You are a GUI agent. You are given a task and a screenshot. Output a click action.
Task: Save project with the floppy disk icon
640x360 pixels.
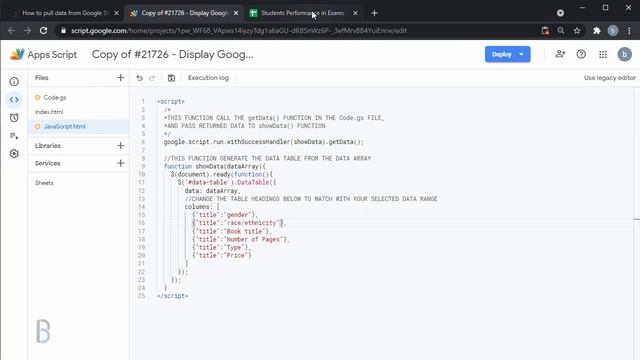coord(171,78)
